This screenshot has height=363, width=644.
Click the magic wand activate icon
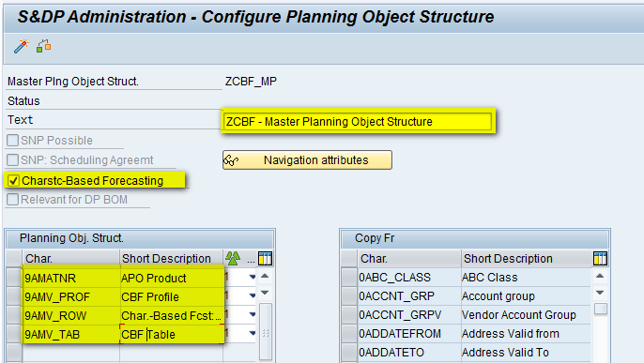coord(21,46)
